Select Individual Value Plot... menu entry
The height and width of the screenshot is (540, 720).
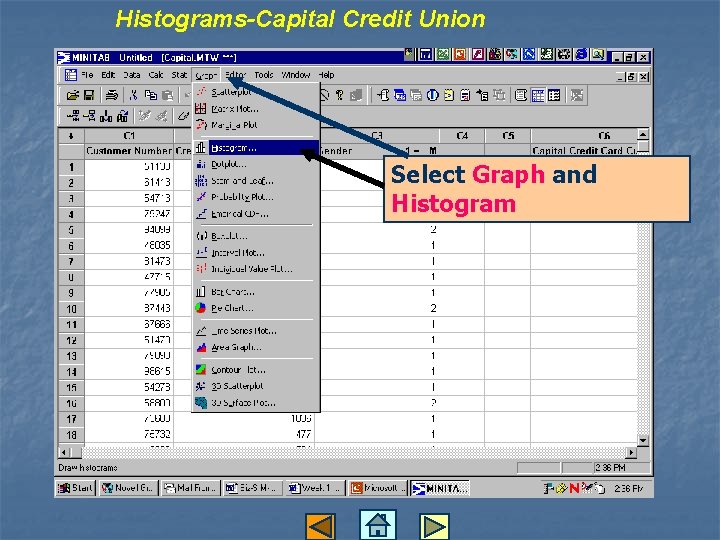(x=256, y=269)
